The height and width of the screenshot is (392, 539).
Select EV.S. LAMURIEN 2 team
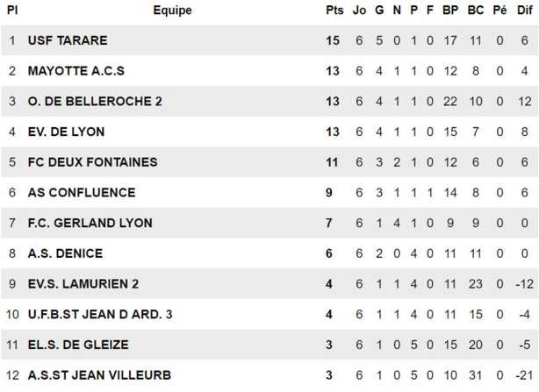click(x=83, y=284)
